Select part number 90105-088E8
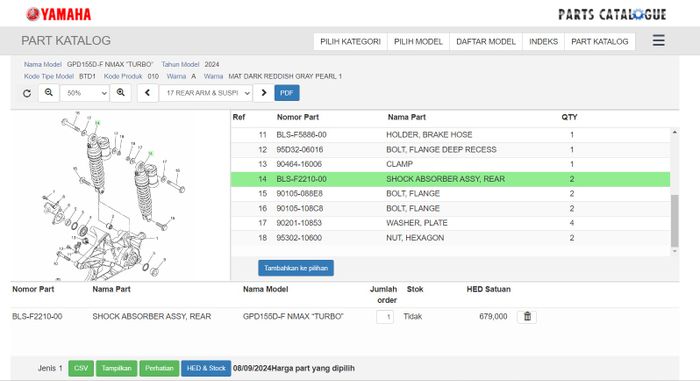The width and height of the screenshot is (700, 381). click(x=299, y=194)
